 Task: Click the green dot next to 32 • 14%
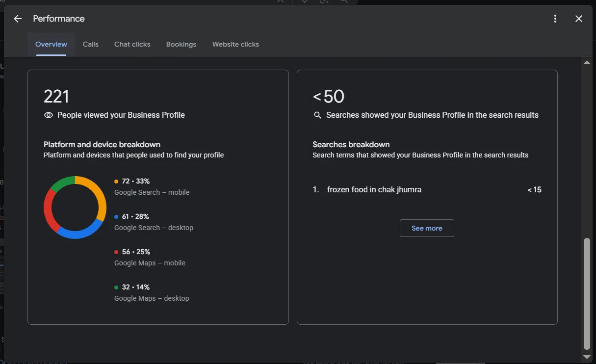tap(116, 287)
